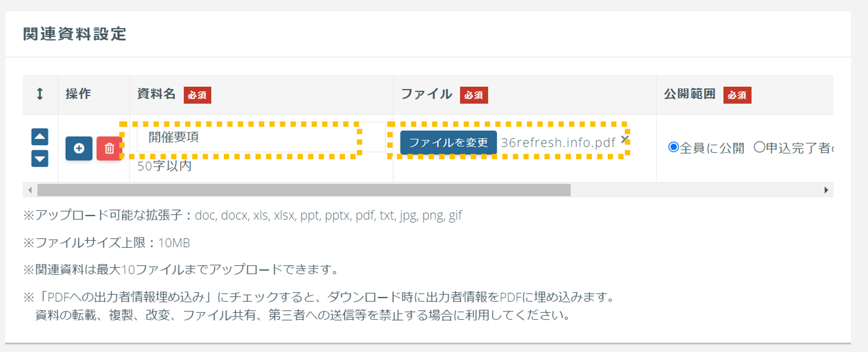The width and height of the screenshot is (868, 352).
Task: Click the 操作 column header
Action: tap(78, 94)
